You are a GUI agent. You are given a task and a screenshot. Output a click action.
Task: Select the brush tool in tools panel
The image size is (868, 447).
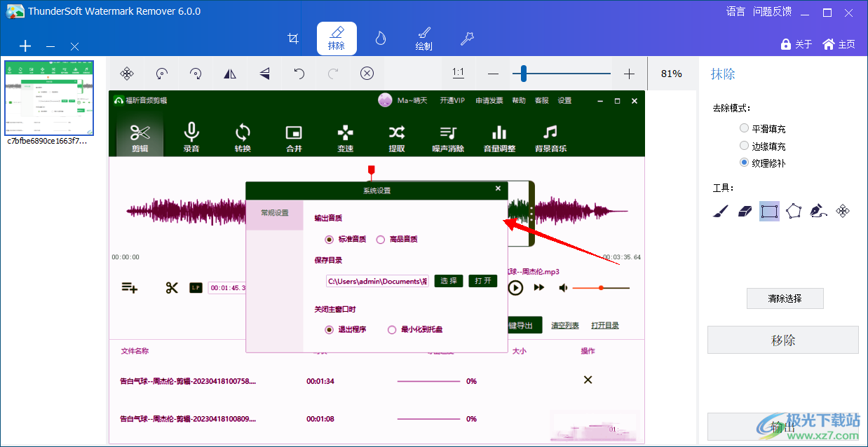(x=720, y=211)
